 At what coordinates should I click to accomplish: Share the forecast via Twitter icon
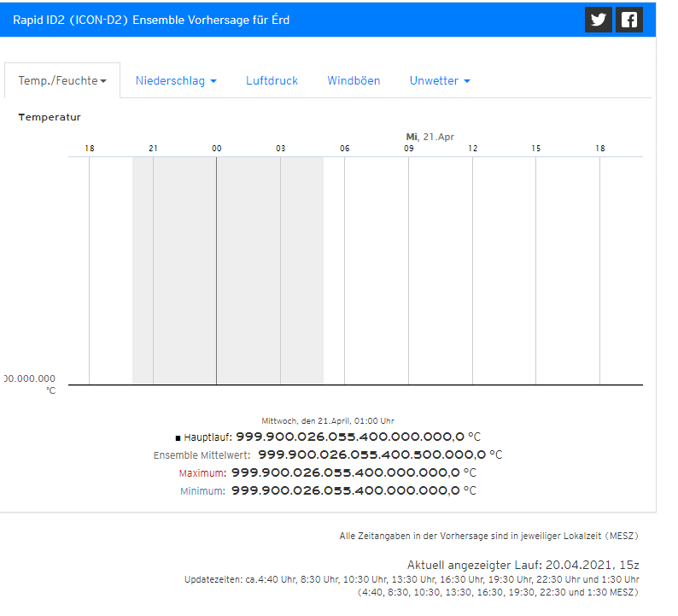click(598, 20)
